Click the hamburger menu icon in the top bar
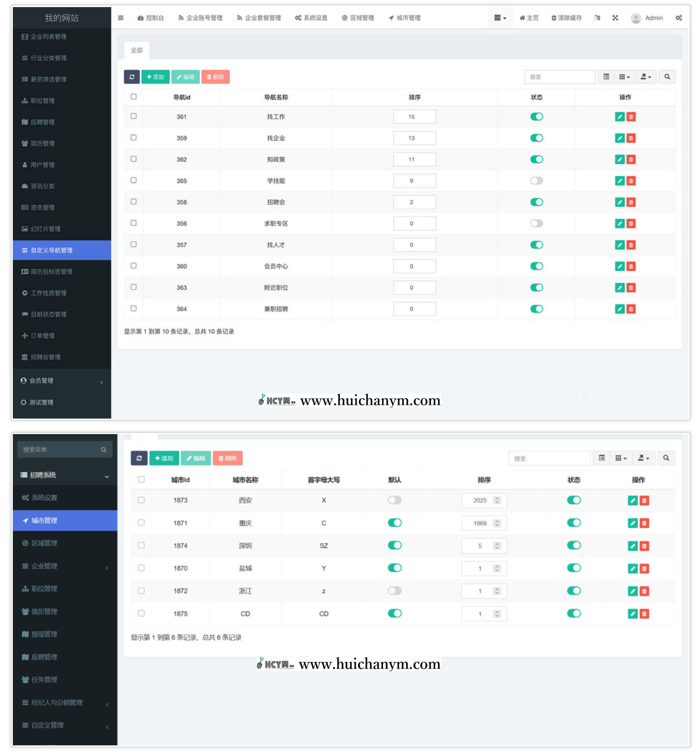 (x=121, y=18)
